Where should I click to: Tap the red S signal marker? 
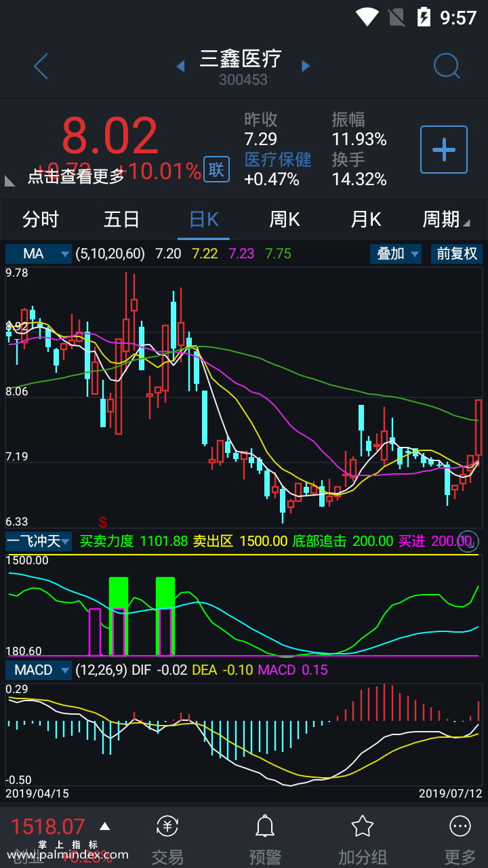coord(103,522)
